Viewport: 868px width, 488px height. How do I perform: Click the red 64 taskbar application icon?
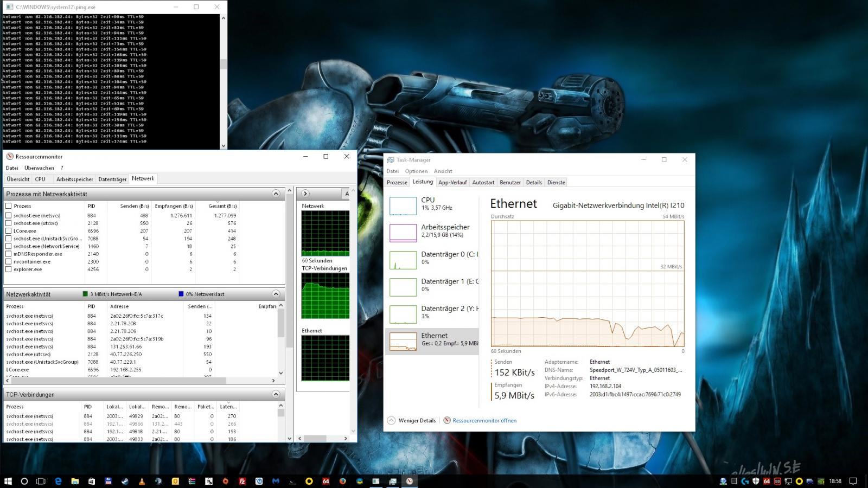tap(325, 481)
